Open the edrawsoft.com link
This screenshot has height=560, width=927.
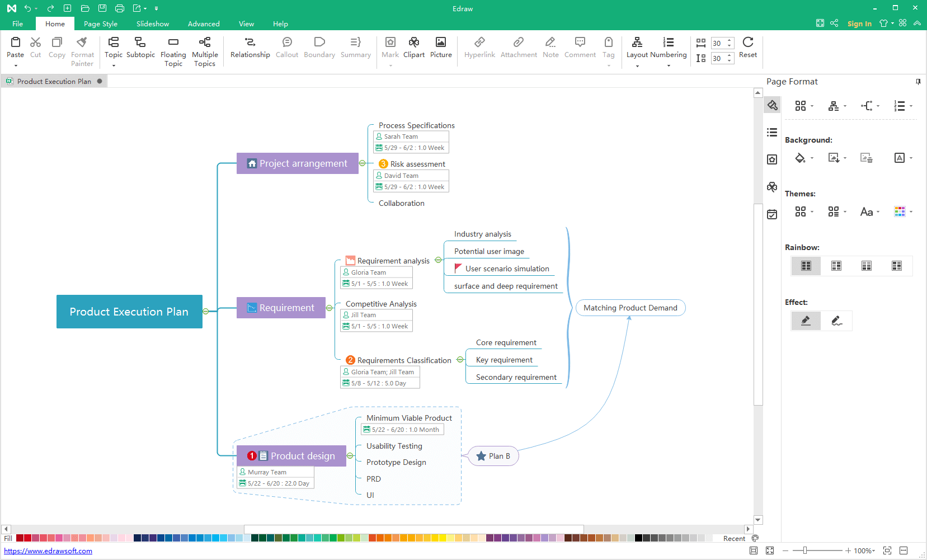48,551
